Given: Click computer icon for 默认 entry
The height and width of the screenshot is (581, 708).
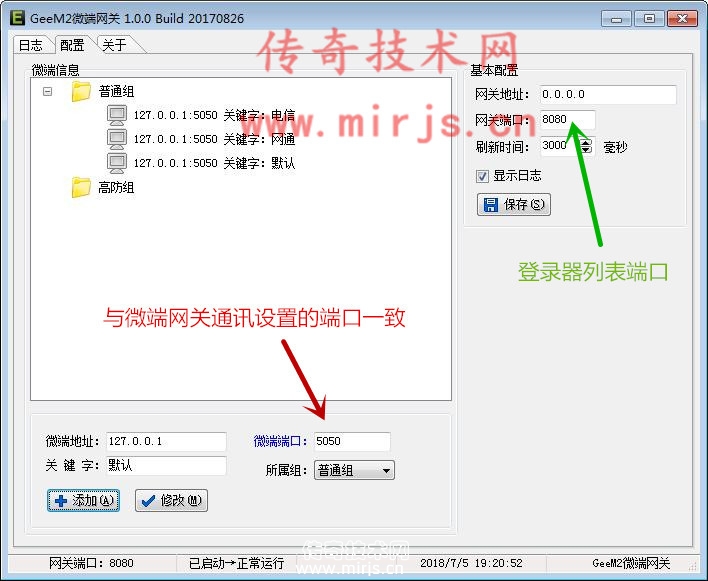Looking at the screenshot, I should click(117, 163).
